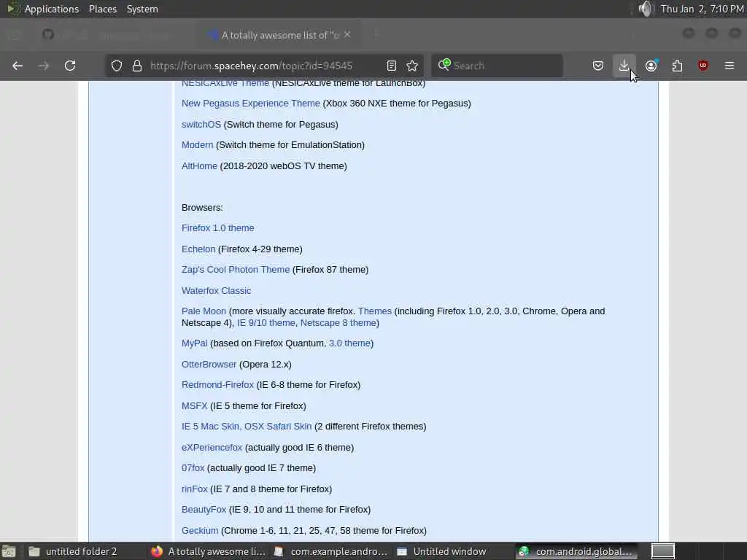Open Firefox 1.0 theme link
This screenshot has width=747, height=560.
click(217, 228)
